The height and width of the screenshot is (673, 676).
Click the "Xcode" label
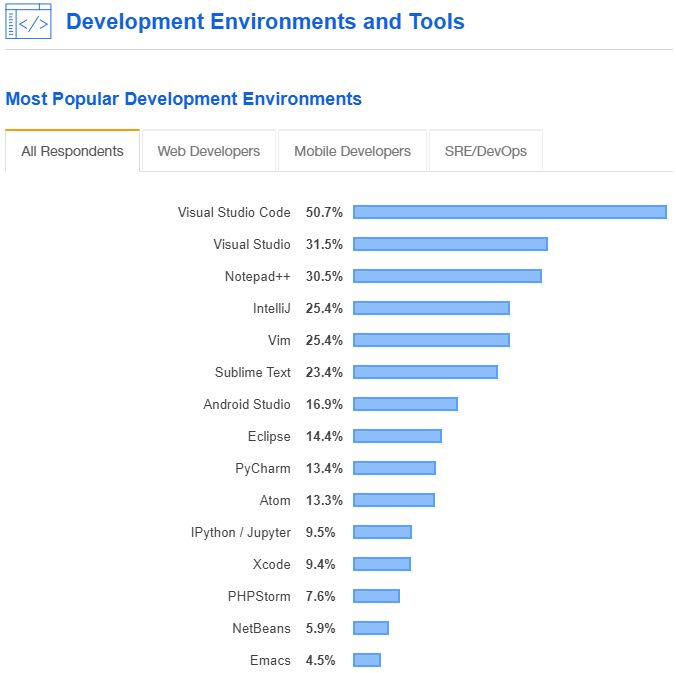pyautogui.click(x=272, y=564)
